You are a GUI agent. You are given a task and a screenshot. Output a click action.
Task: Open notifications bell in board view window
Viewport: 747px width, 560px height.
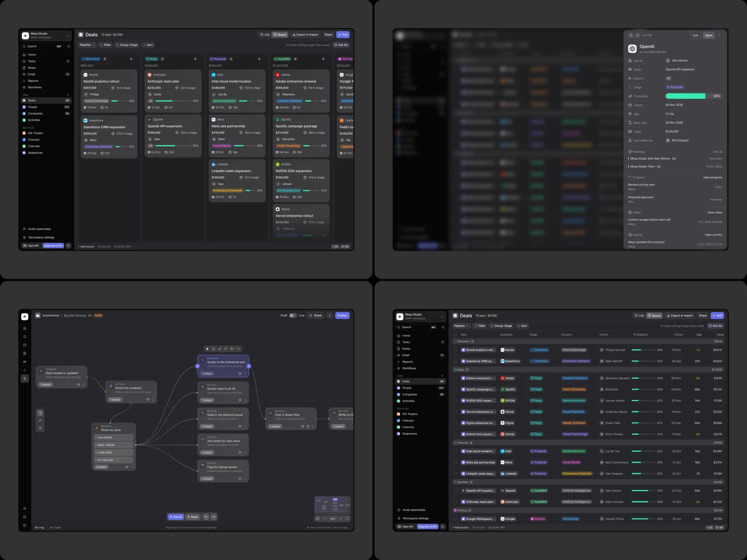68,46
